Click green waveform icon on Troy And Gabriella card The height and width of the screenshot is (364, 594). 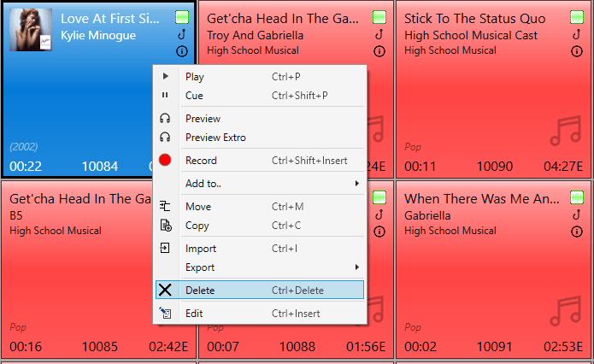click(379, 17)
